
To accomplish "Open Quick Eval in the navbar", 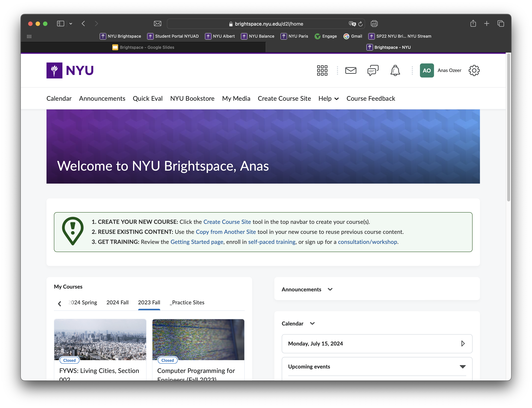I will [147, 99].
